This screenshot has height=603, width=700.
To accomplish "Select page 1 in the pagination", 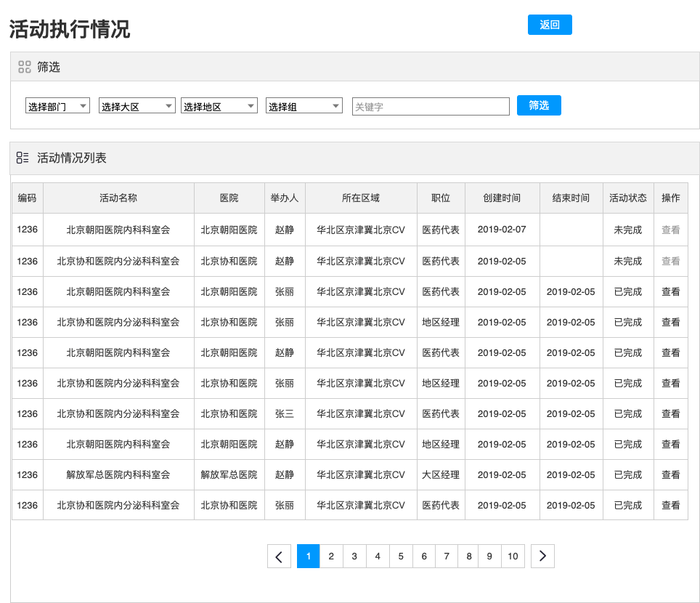I will (309, 556).
